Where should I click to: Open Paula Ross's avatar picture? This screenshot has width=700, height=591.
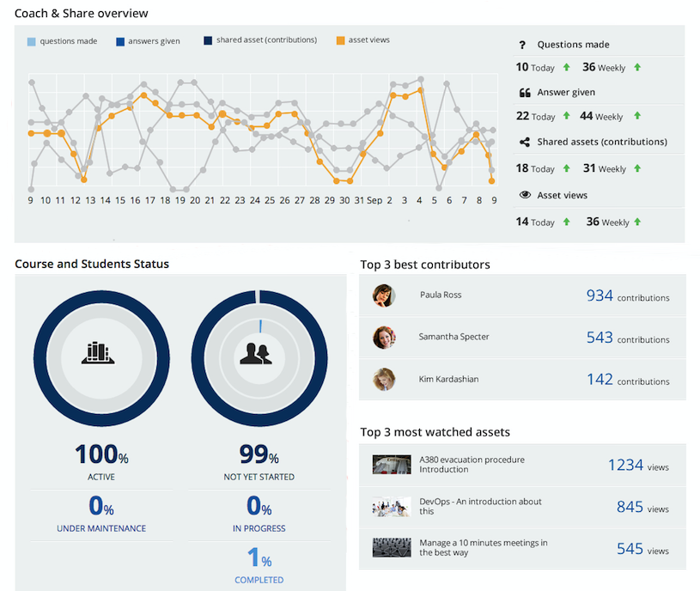[x=384, y=295]
